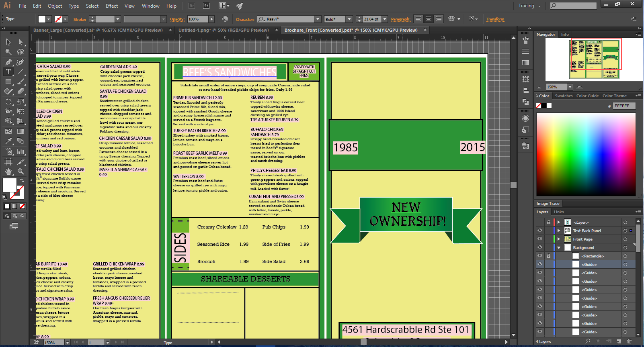Image resolution: width=644 pixels, height=347 pixels.
Task: Open the Tracing workspace dropdown
Action: click(x=529, y=6)
